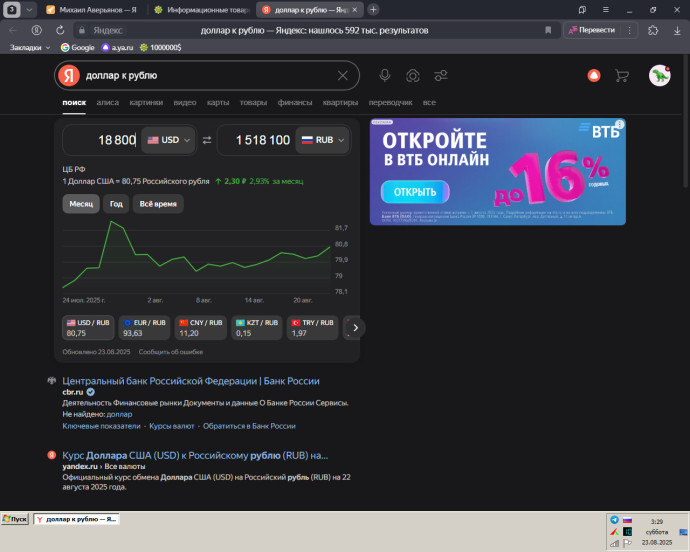Open browser extensions puzzle icon
Screen dimensions: 690x552
point(653,30)
